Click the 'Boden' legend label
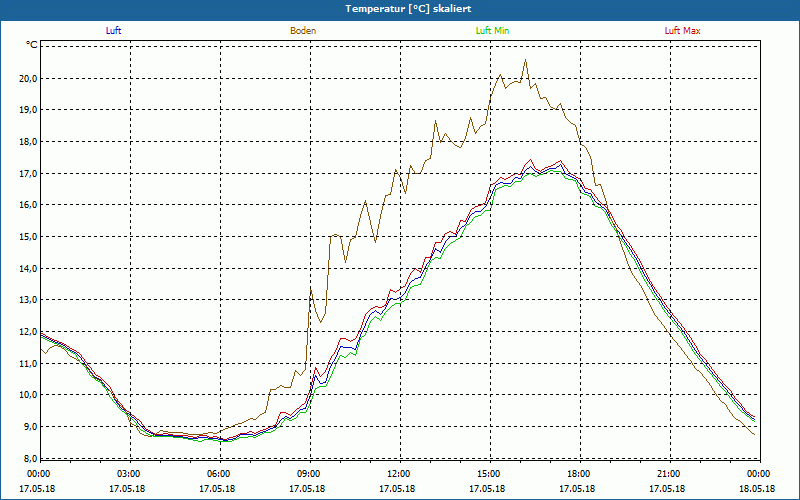This screenshot has width=800, height=500. (303, 31)
